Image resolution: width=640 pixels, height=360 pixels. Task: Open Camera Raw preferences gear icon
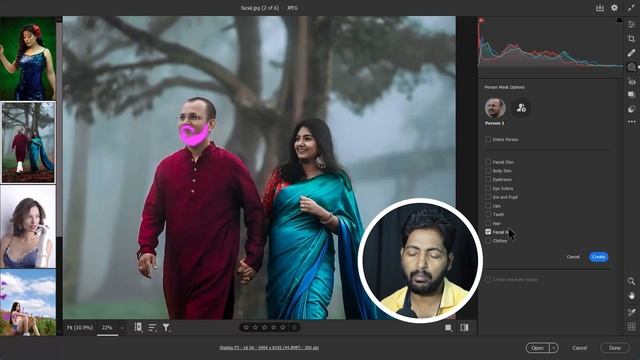pos(614,8)
